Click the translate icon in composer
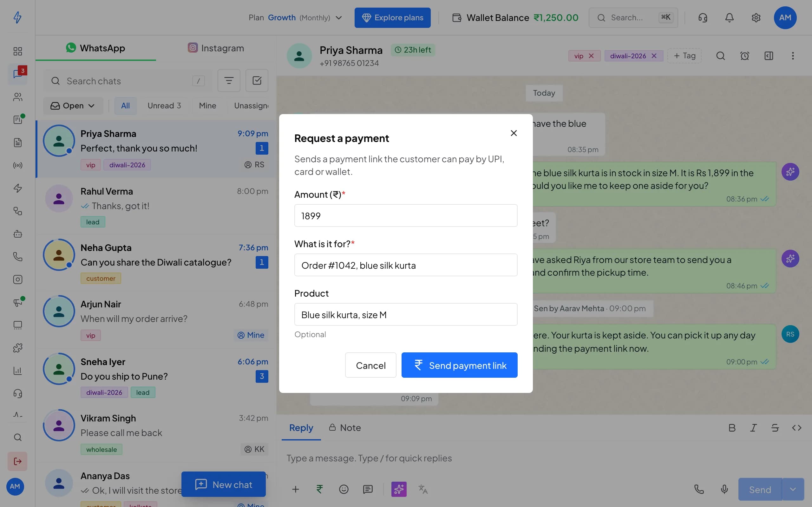The image size is (812, 507). click(x=423, y=489)
